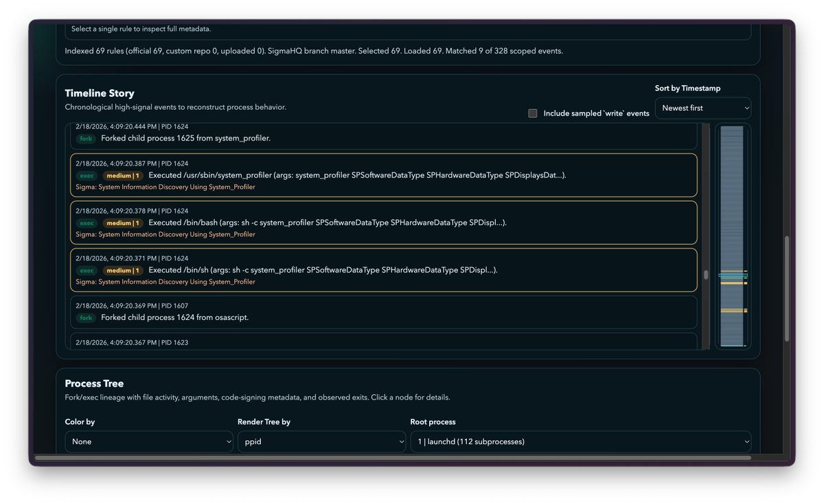This screenshot has width=824, height=504.
Task: Open the Root process dropdown
Action: point(580,442)
